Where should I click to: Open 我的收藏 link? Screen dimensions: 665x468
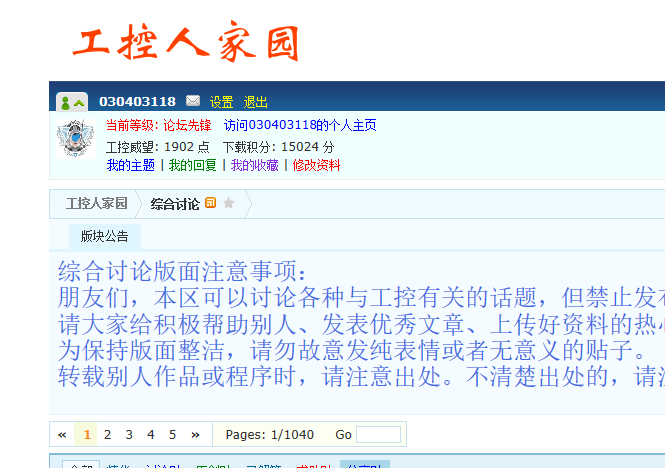[254, 165]
